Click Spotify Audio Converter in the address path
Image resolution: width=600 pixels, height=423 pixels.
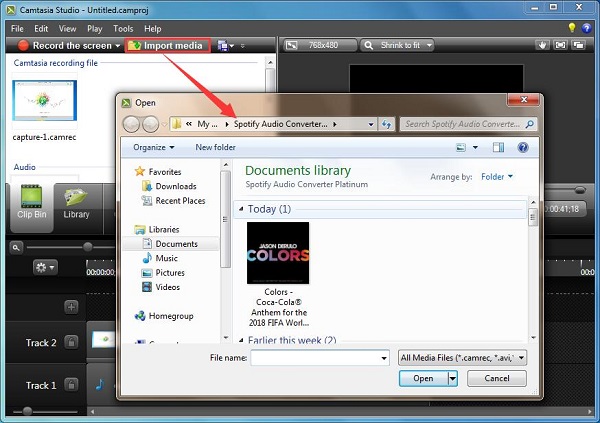pyautogui.click(x=280, y=124)
